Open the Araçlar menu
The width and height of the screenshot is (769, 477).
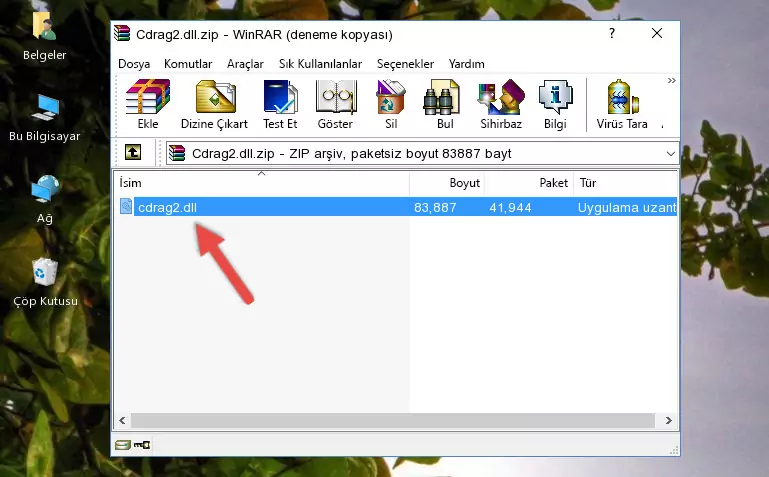click(245, 64)
